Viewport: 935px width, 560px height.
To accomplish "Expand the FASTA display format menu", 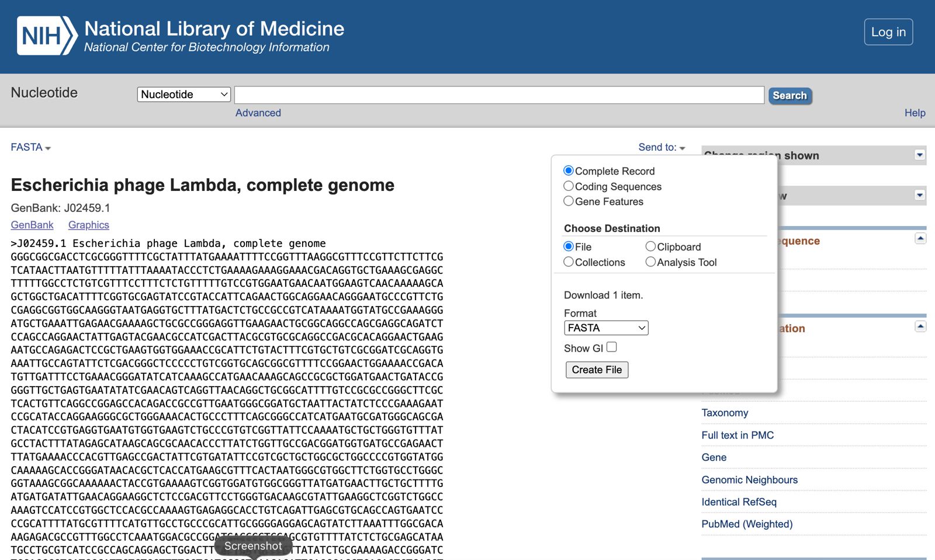I will pyautogui.click(x=30, y=147).
